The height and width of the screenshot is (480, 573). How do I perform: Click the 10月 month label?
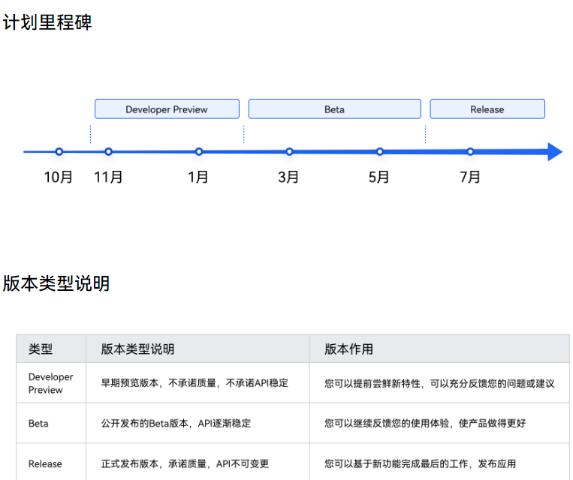tap(58, 177)
